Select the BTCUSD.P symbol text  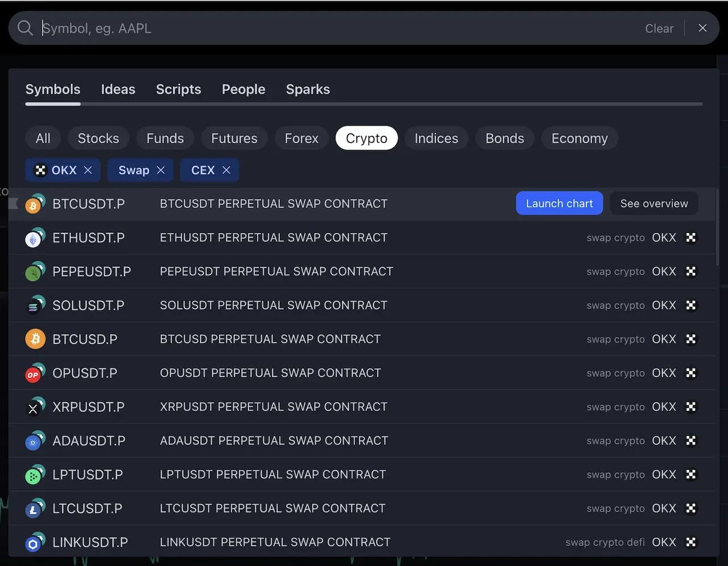point(85,339)
